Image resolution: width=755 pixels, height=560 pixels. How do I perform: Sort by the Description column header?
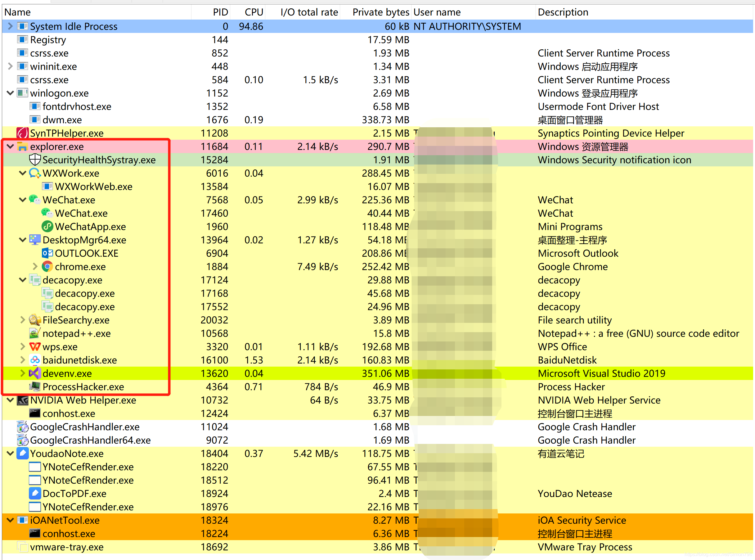coord(645,12)
